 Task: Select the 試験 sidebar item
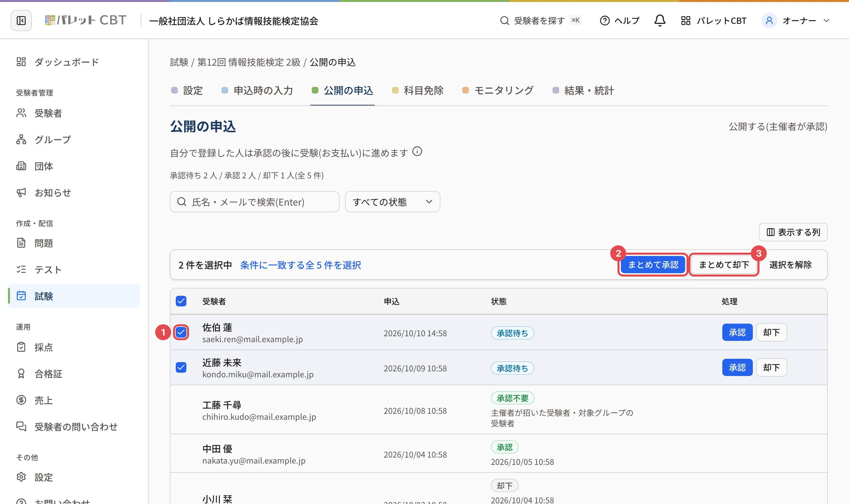coord(74,296)
